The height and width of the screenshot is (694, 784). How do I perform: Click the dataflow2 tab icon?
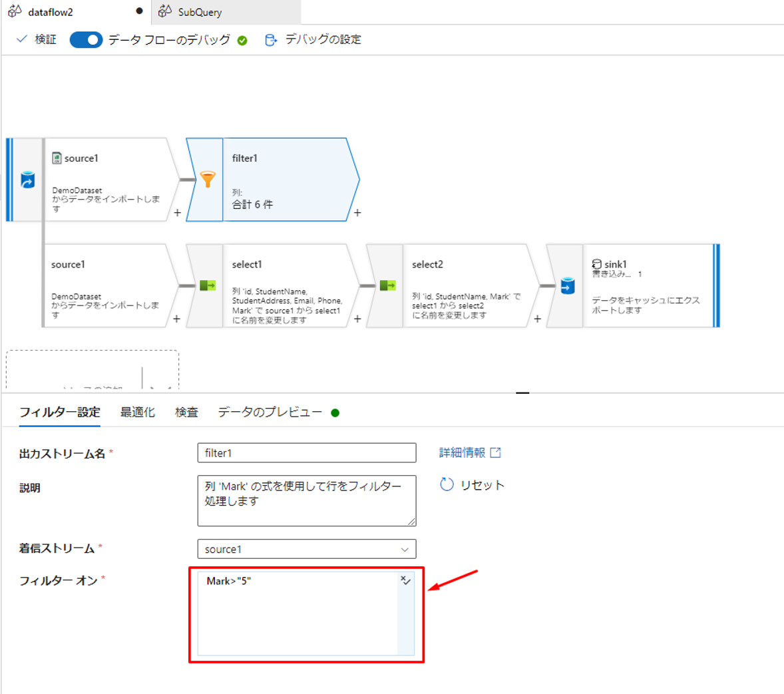pos(15,11)
